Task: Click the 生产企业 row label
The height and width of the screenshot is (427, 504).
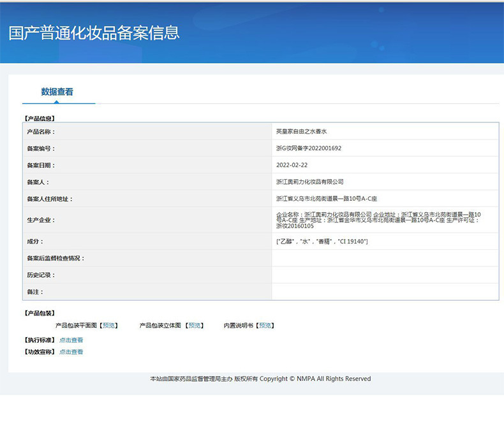Action: (41, 221)
